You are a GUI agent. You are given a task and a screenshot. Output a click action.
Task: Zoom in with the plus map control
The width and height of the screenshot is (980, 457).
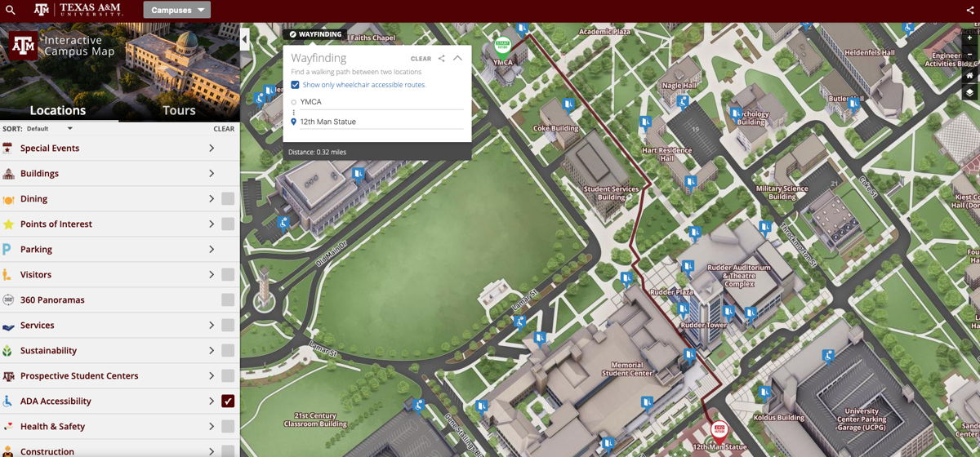(969, 38)
